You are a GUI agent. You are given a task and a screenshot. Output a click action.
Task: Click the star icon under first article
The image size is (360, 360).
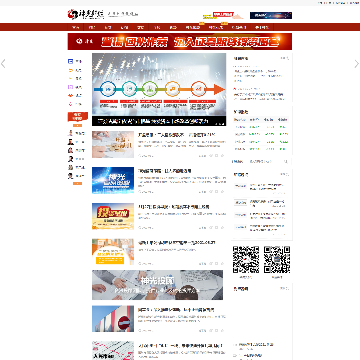222,155
